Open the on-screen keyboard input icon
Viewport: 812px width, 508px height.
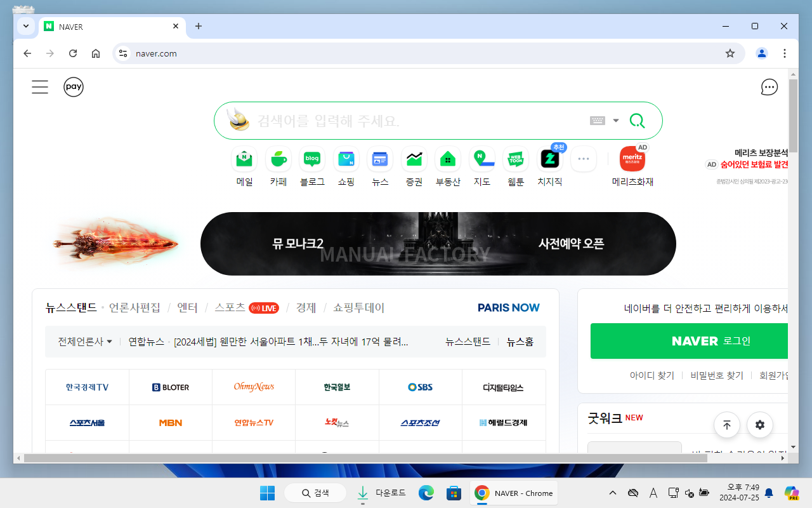point(597,121)
